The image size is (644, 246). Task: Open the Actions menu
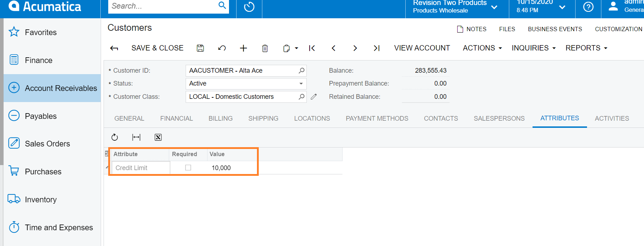(x=482, y=48)
